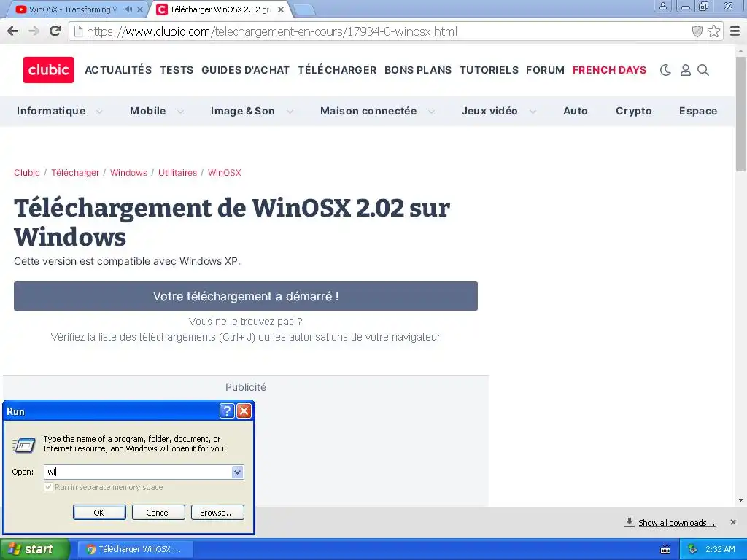Click Cancel in the Run dialog
This screenshot has width=747, height=560.
pos(158,513)
